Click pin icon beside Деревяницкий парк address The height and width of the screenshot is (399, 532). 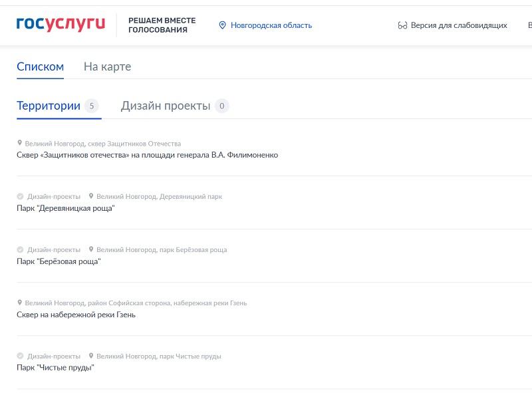pyautogui.click(x=91, y=196)
